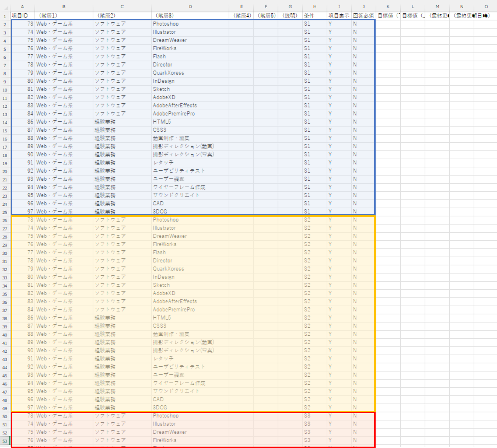
Task: Click the Photoshop cell in row 2
Action: point(190,24)
